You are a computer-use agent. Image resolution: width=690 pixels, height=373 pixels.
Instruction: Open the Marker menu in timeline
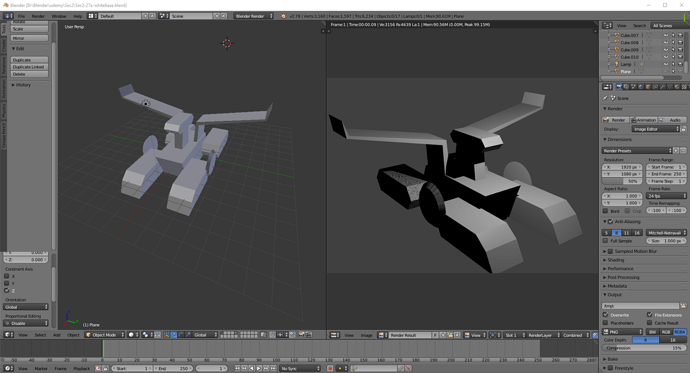(x=41, y=368)
